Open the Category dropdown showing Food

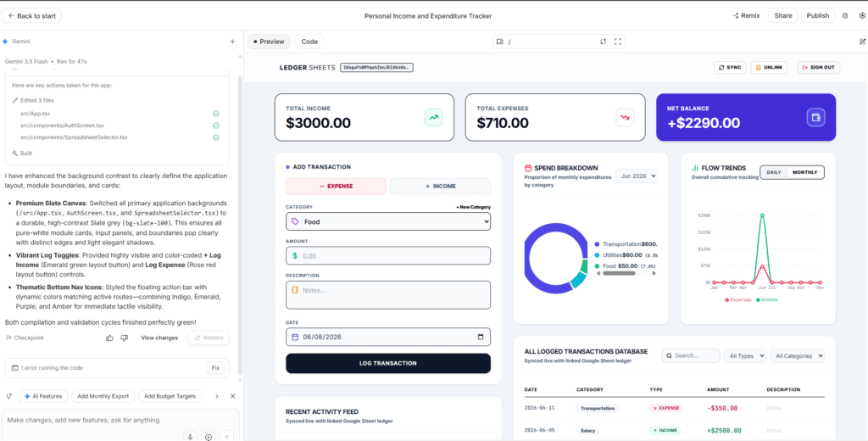[388, 221]
